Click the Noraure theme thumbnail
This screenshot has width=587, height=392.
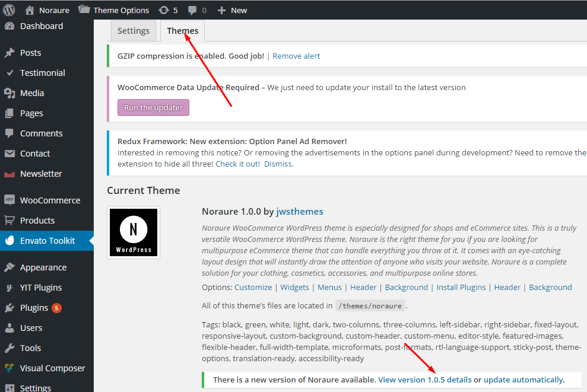coord(134,232)
